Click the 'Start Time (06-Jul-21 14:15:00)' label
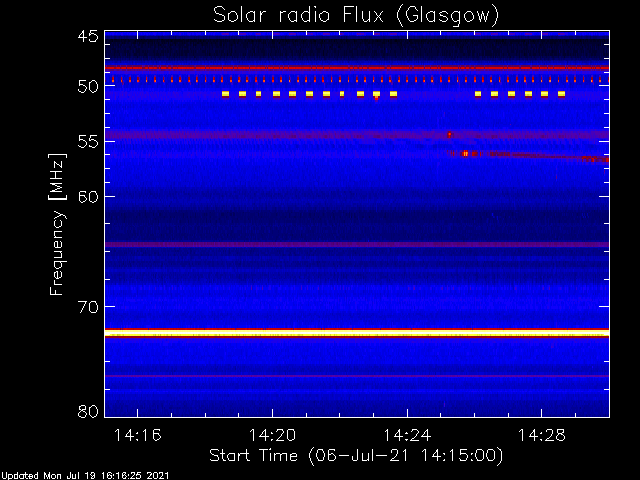 tap(356, 456)
